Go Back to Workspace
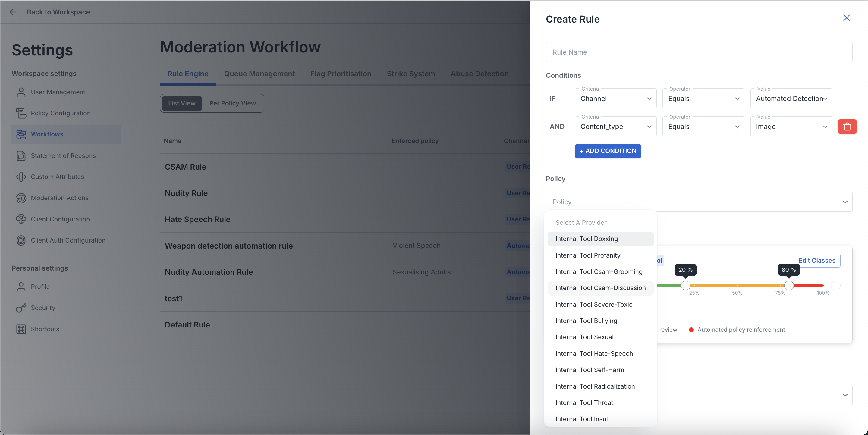This screenshot has width=868, height=435. (x=58, y=12)
